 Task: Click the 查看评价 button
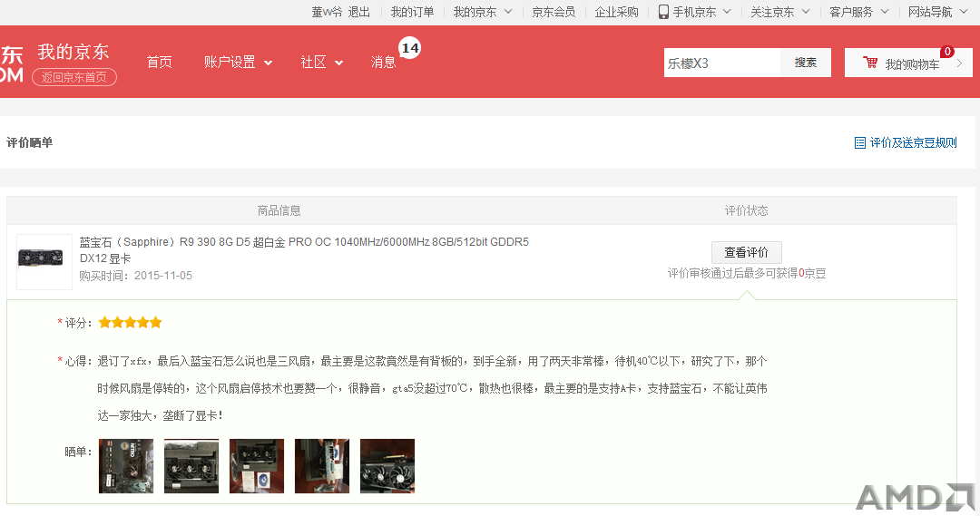click(x=746, y=252)
